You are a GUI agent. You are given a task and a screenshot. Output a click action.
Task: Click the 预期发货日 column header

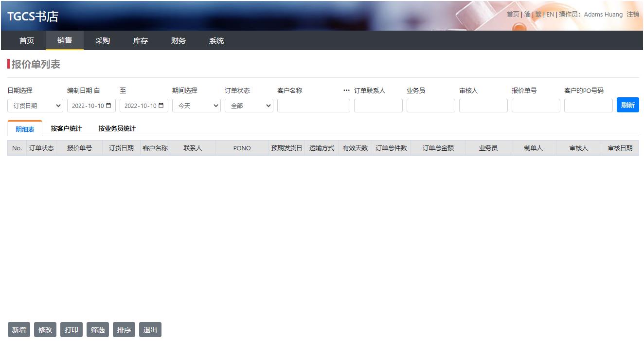pos(286,148)
